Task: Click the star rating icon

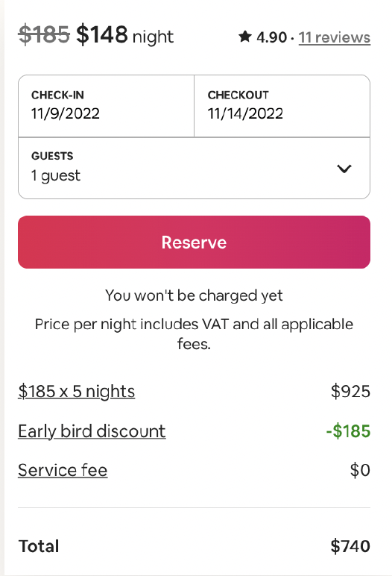Action: [245, 37]
